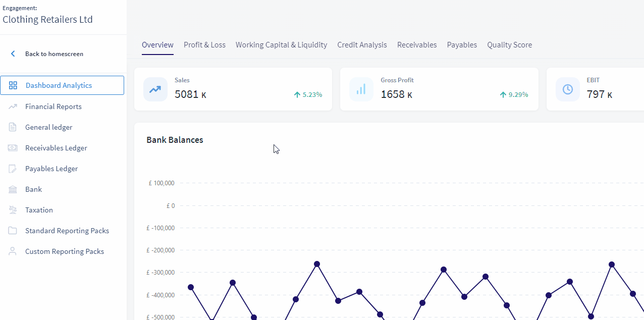Click the Receivables Ledger money icon
The height and width of the screenshot is (320, 644).
(x=13, y=148)
